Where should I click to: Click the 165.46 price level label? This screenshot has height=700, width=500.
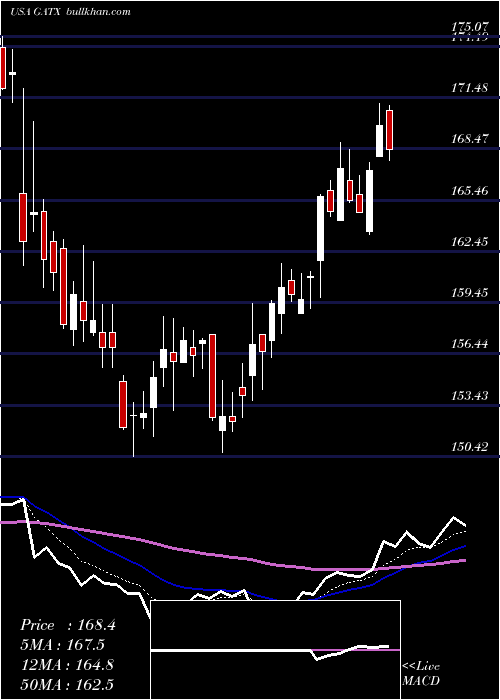point(469,191)
